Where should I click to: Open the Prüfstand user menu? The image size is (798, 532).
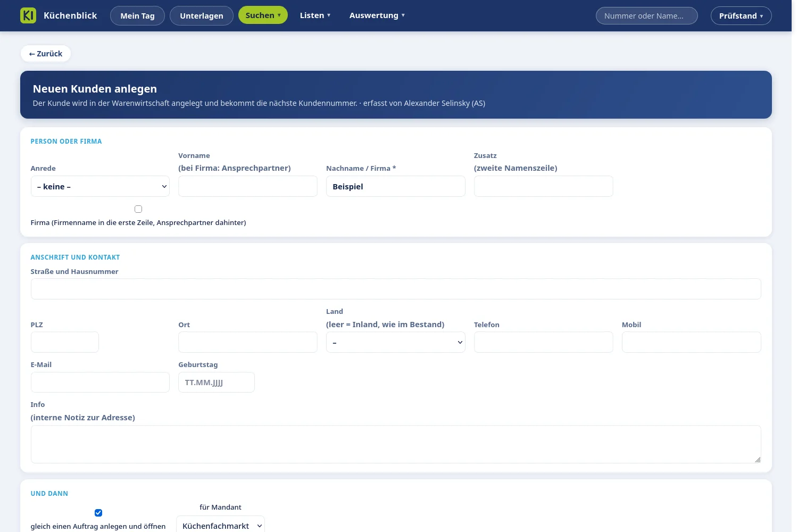point(741,16)
